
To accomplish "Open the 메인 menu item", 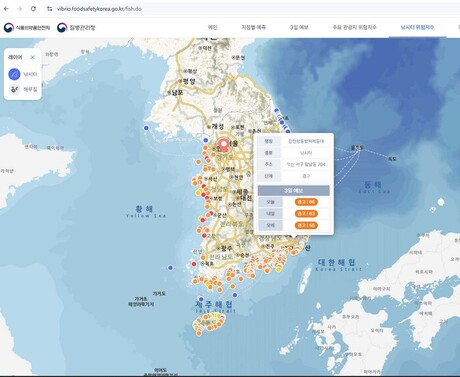I will click(213, 27).
